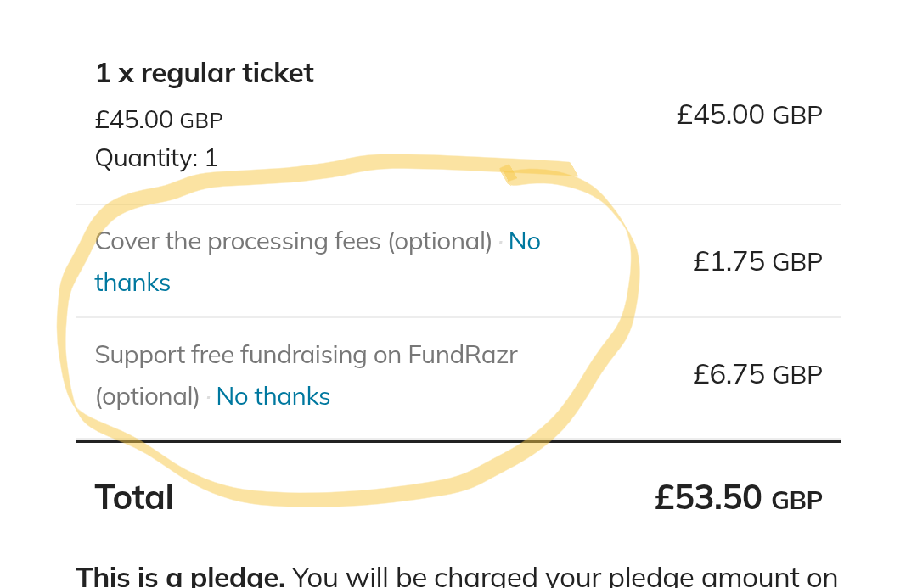Select the £45.00 GBP ticket price on the left
Screen dimensions: 917x588
click(158, 119)
